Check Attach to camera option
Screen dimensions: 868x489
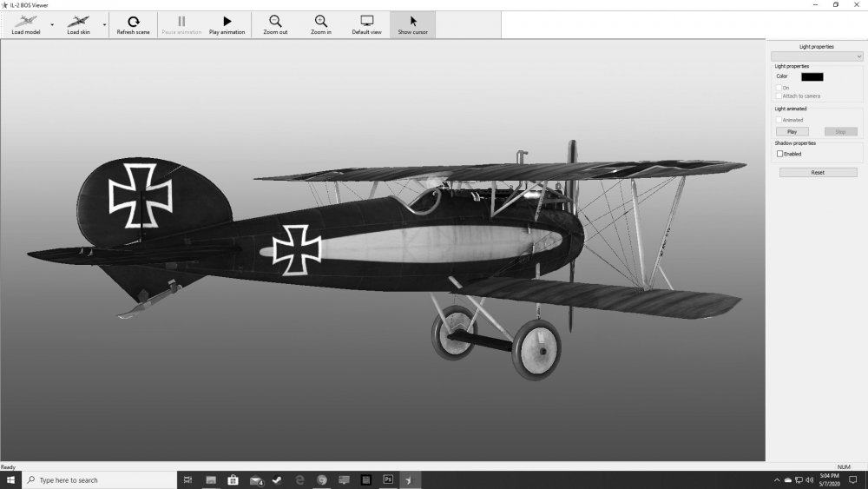779,96
